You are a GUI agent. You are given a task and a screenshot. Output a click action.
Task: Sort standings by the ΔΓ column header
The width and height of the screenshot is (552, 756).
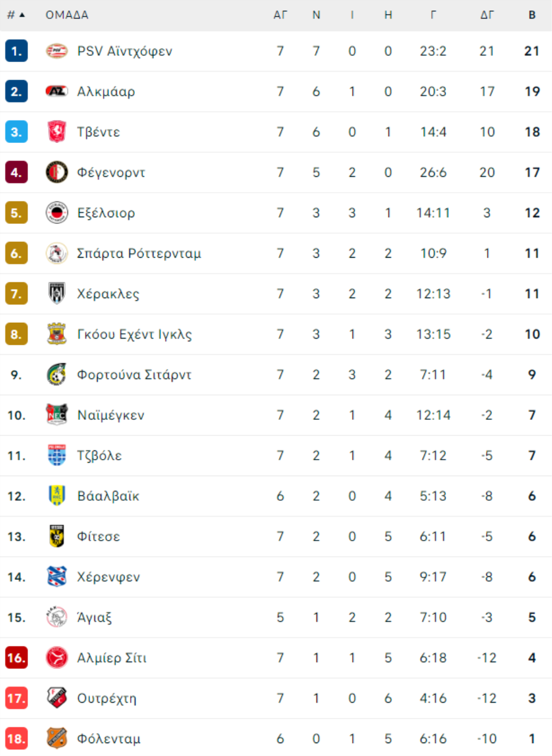[487, 15]
